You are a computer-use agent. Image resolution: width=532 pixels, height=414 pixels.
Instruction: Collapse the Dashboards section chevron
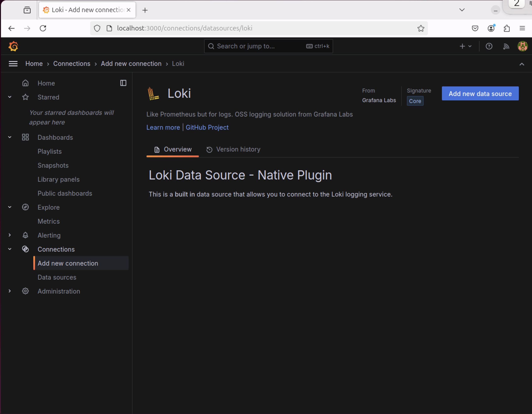(x=10, y=137)
